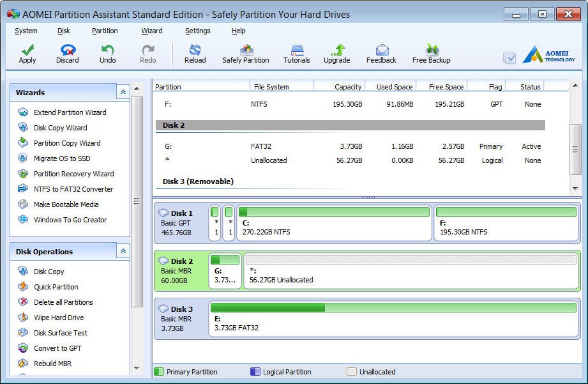Discard pending changes via toolbar icon

(x=67, y=50)
